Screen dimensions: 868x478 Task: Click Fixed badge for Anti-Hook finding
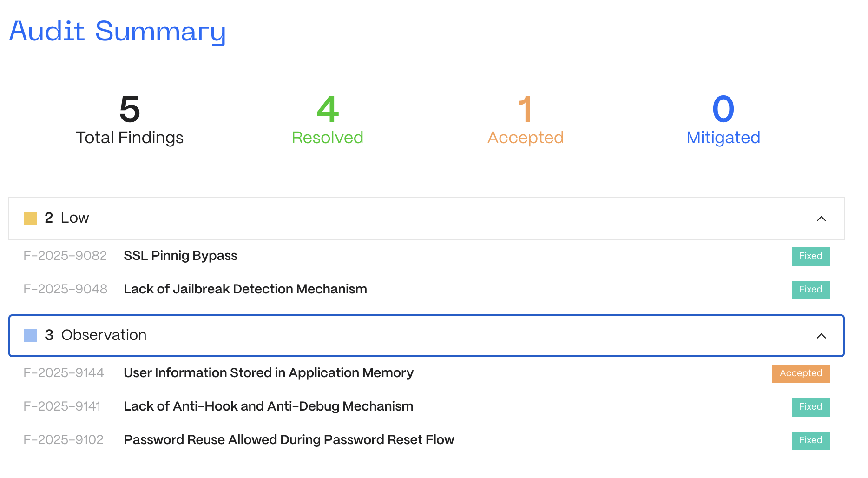(810, 407)
